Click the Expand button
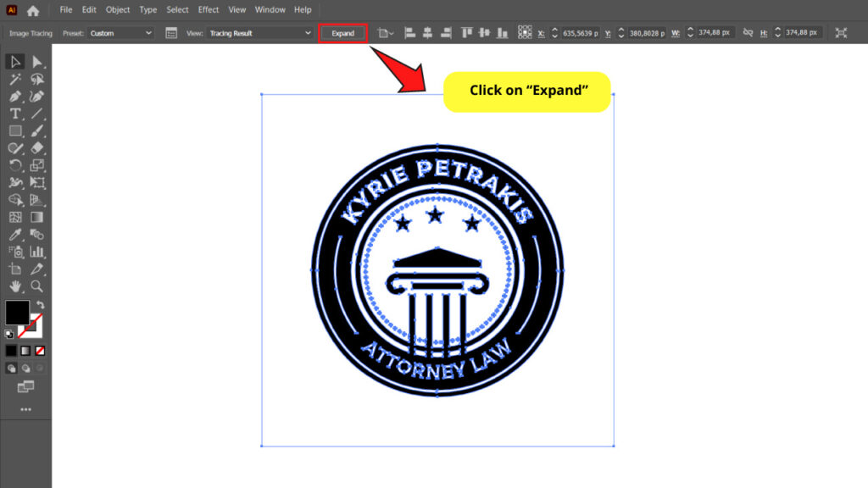The height and width of the screenshot is (488, 868). click(342, 33)
